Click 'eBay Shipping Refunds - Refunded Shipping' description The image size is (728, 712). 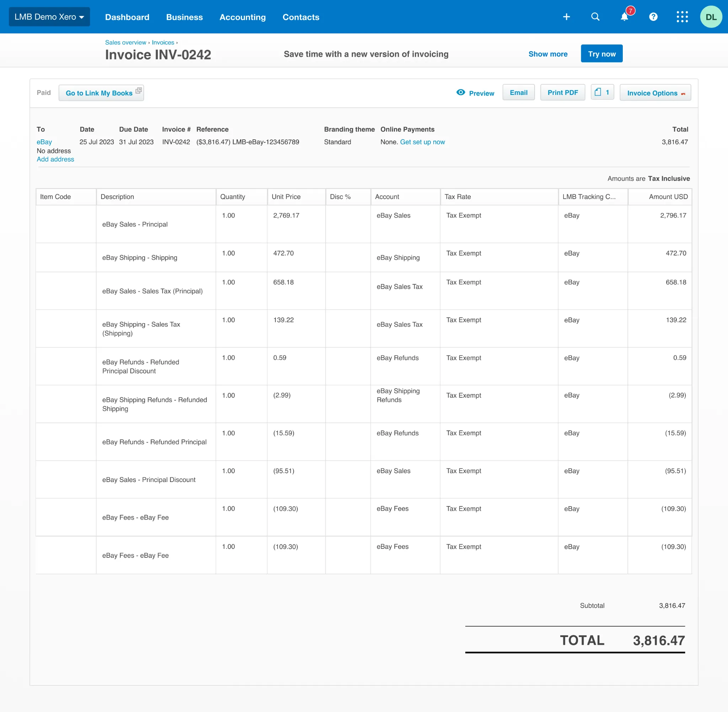click(154, 404)
